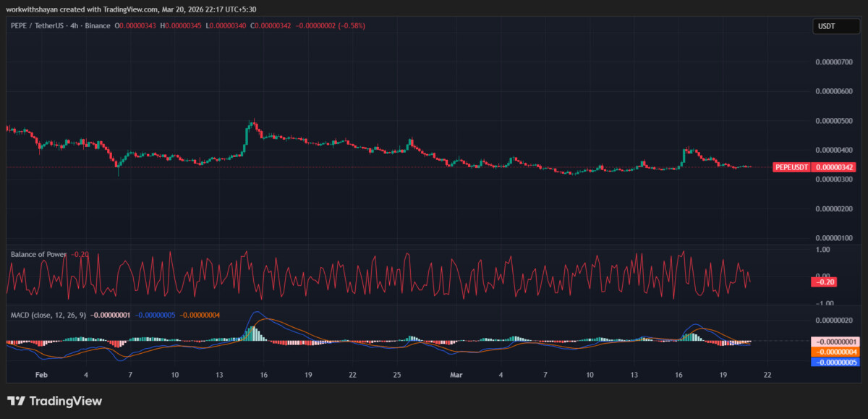
Task: Open the USDT currency selector at top right
Action: (x=835, y=26)
